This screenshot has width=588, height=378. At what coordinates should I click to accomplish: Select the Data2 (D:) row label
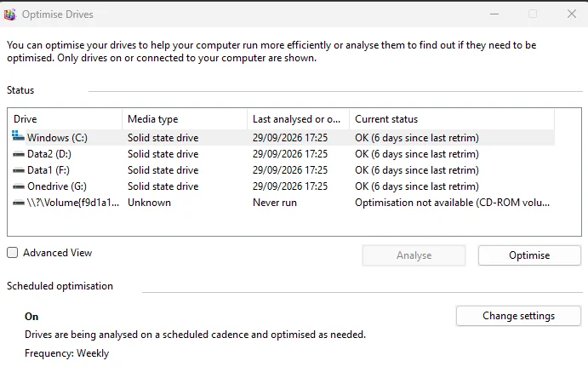click(x=49, y=154)
